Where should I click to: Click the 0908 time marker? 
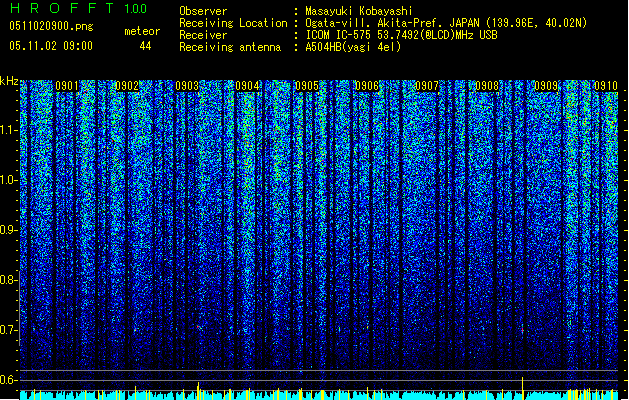(x=487, y=86)
